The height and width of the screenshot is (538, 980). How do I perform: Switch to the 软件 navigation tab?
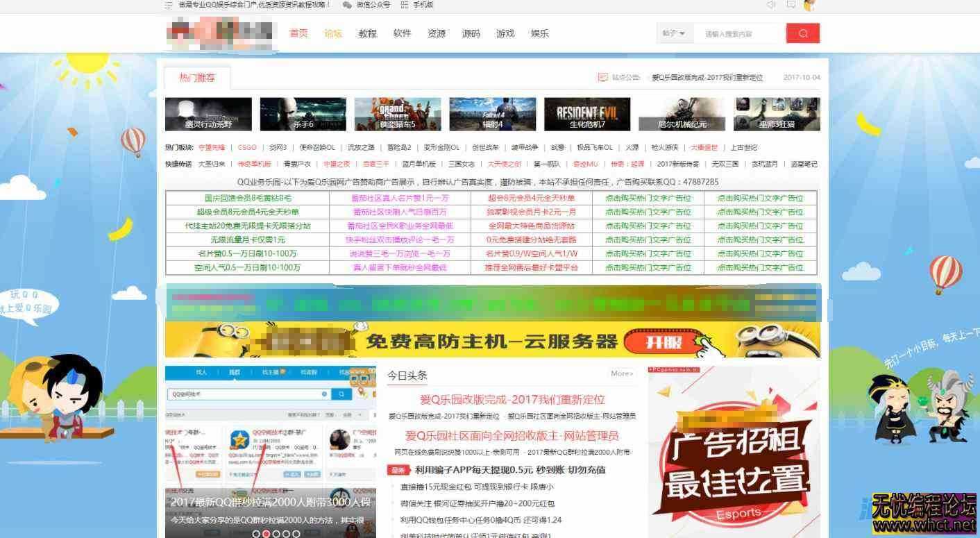coord(402,33)
